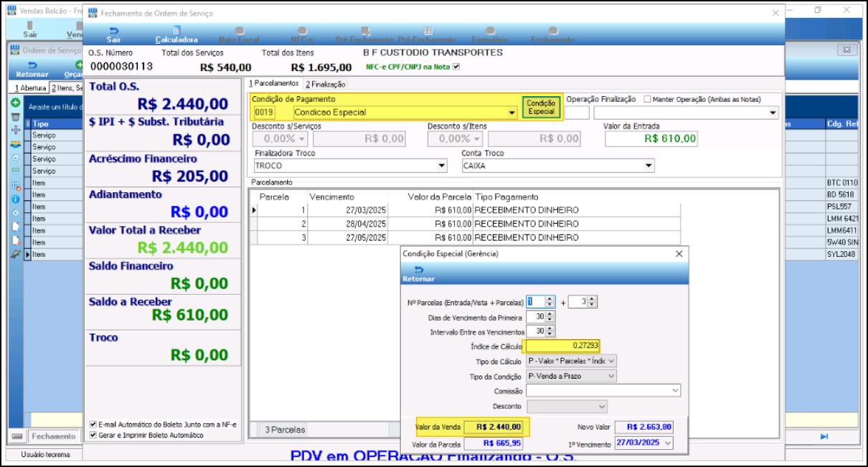Click Sair in Vendas Balcão window
This screenshot has height=467, width=868.
coord(30,29)
